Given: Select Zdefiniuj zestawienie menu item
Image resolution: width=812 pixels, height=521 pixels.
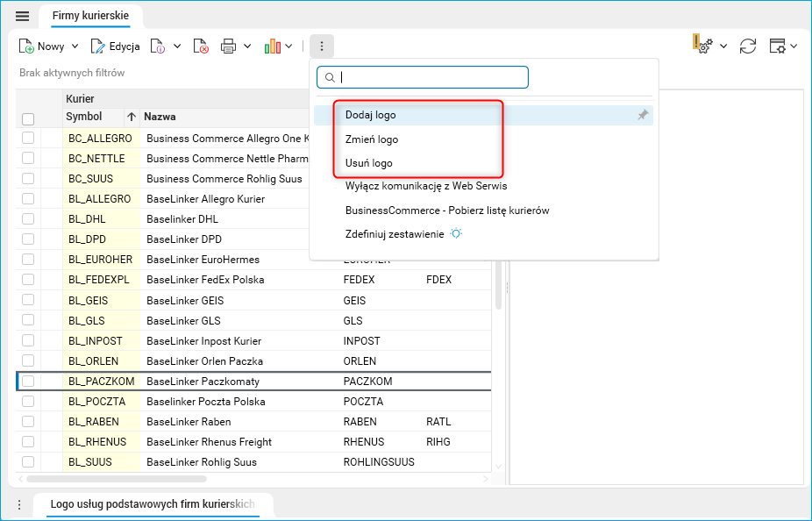Looking at the screenshot, I should [395, 234].
